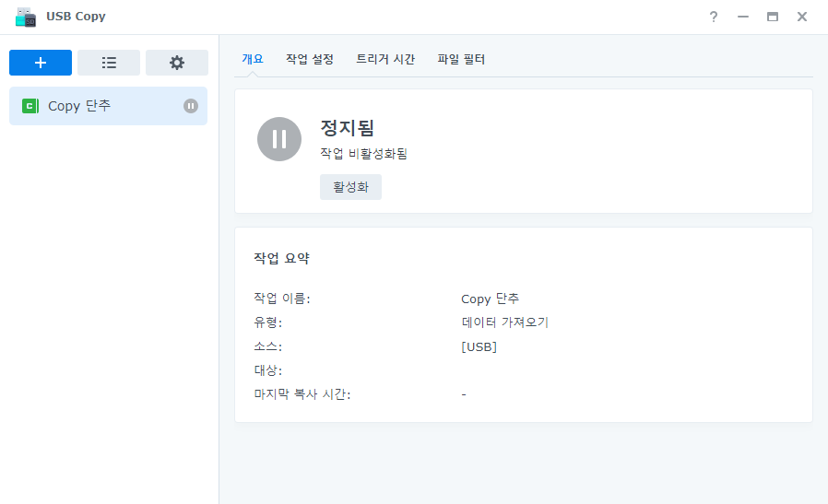Switch to the 작업 설정 tab

(x=310, y=59)
